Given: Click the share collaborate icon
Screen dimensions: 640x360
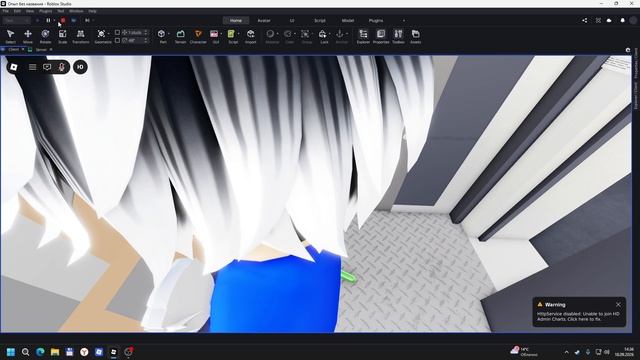Looking at the screenshot, I should coord(584,20).
